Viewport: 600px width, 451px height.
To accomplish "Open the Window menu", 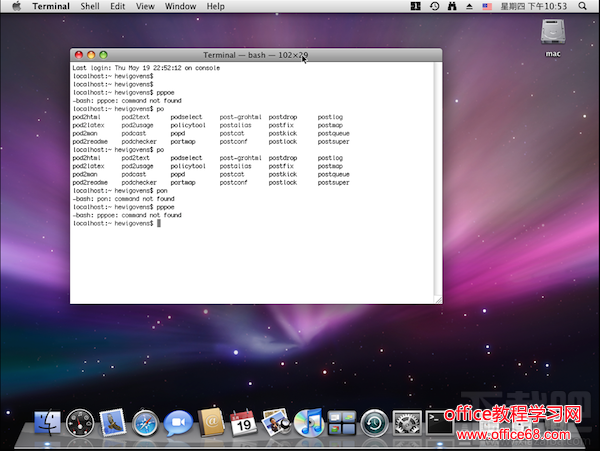I will point(180,6).
